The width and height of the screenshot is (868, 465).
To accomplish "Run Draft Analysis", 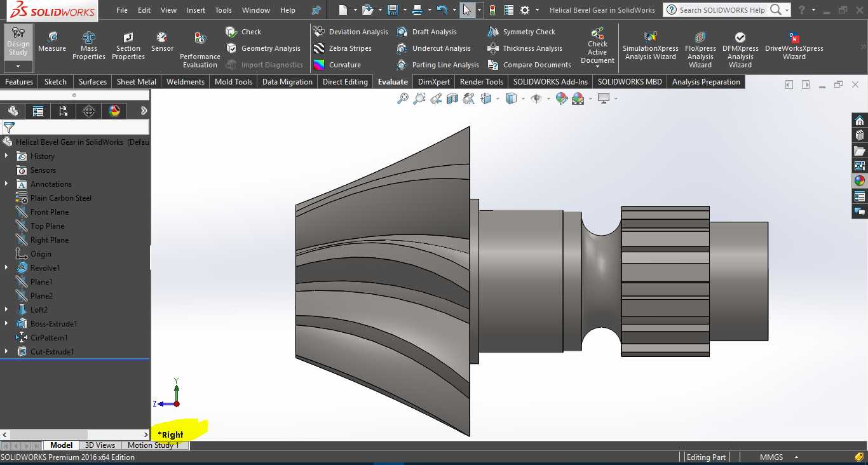I will click(426, 32).
